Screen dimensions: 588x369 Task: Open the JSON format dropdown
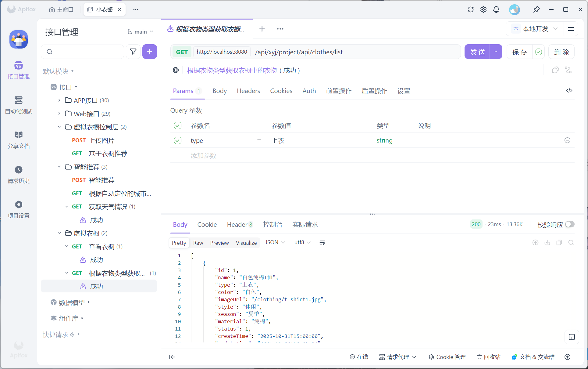[275, 242]
